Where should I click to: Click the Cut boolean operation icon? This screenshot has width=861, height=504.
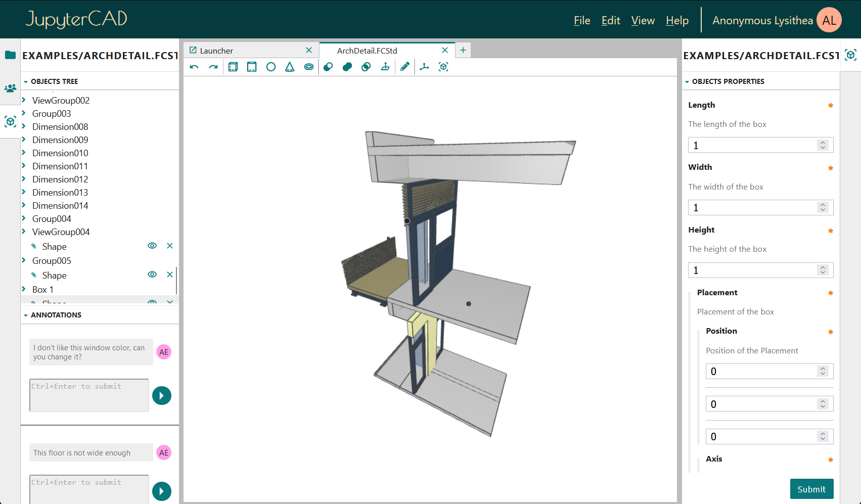pos(328,67)
